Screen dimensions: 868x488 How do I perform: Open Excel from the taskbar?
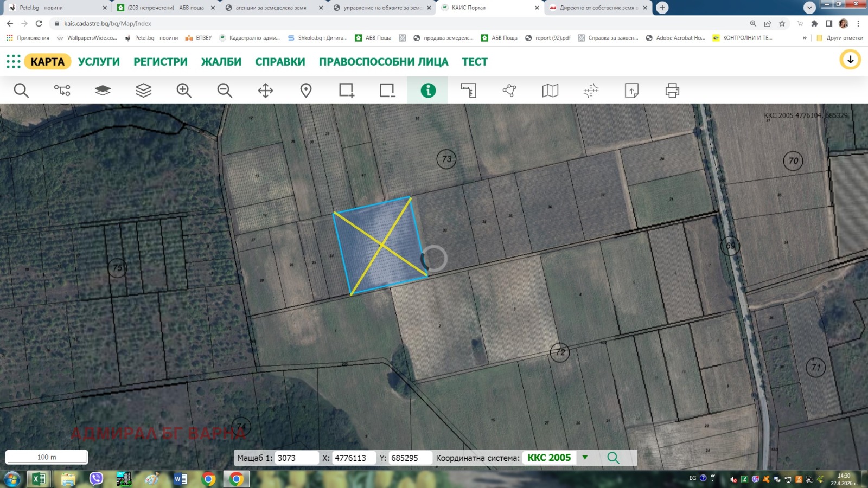point(39,479)
